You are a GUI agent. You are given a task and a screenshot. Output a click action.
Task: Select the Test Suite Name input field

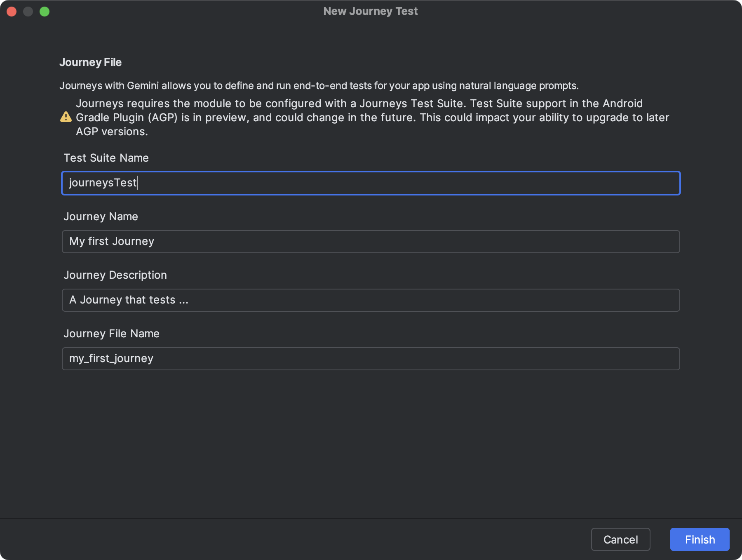click(371, 183)
